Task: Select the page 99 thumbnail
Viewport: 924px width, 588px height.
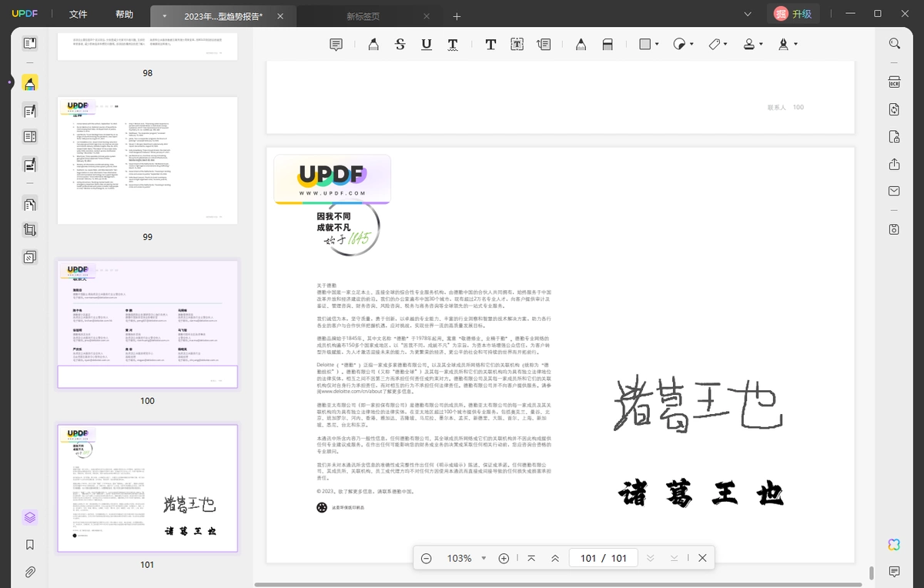Action: point(147,160)
